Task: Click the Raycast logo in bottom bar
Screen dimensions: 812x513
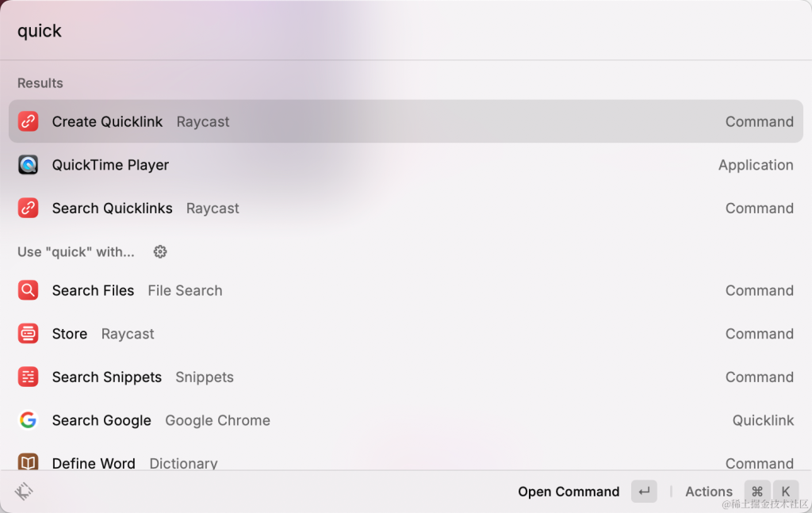Action: click(x=24, y=492)
